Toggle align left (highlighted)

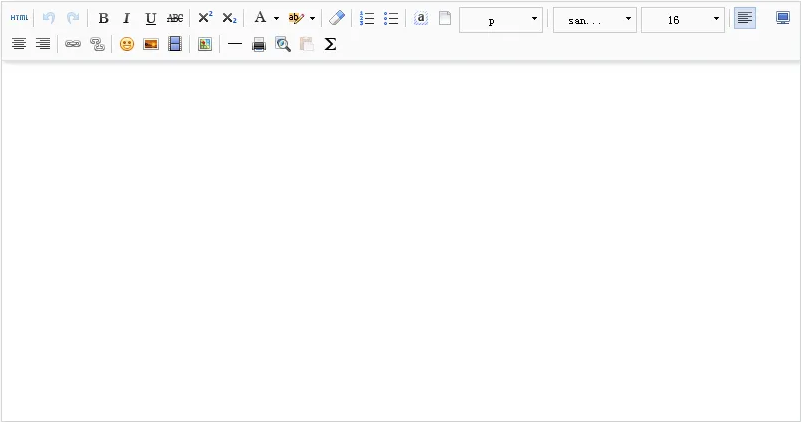(745, 18)
